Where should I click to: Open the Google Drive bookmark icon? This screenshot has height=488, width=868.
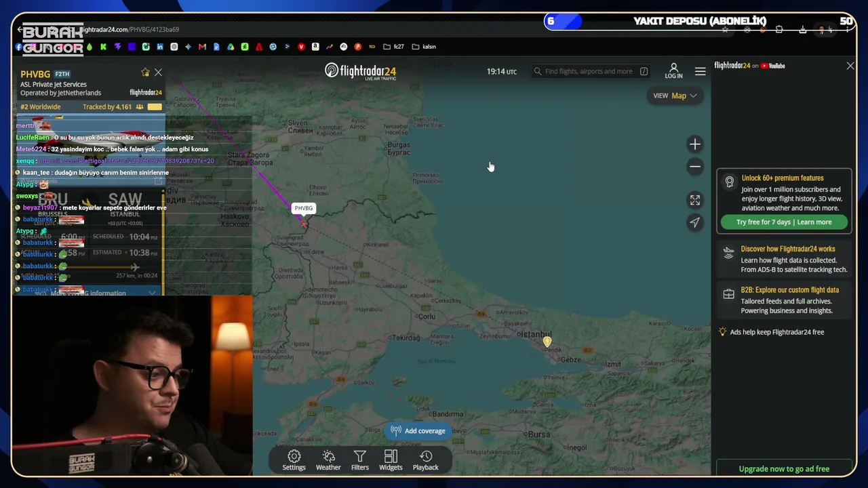click(231, 47)
